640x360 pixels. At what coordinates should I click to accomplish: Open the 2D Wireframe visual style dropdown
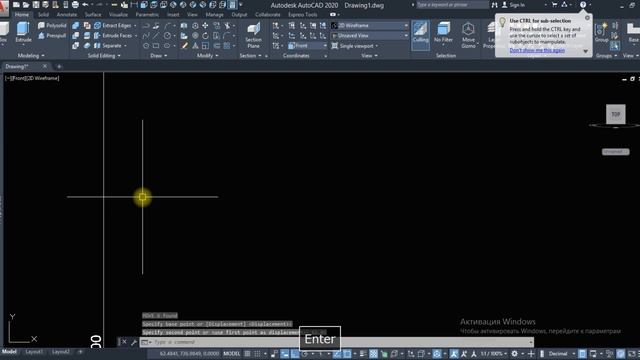click(x=369, y=25)
